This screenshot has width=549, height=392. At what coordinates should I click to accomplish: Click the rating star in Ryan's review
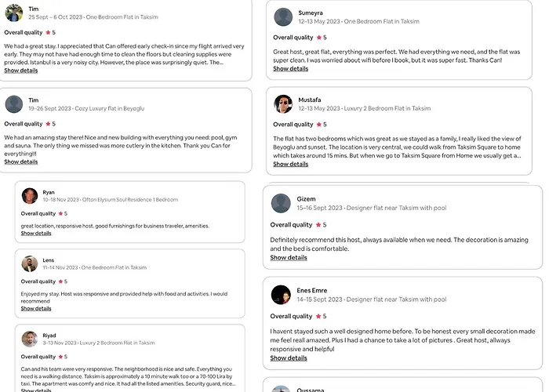pyautogui.click(x=60, y=213)
